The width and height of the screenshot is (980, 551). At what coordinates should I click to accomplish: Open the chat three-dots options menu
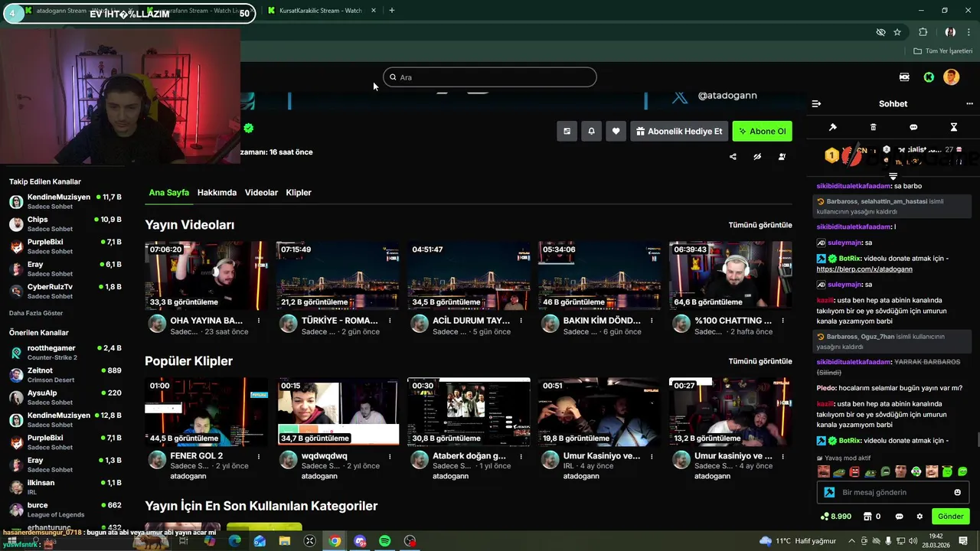969,104
